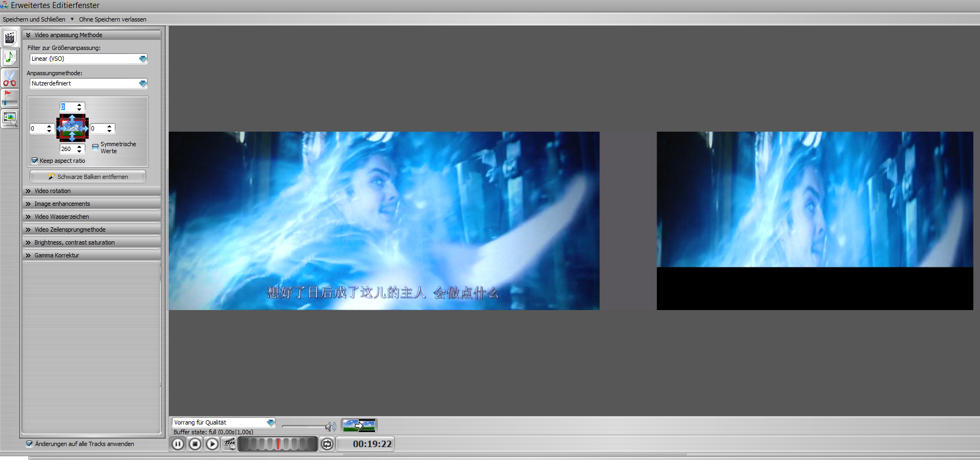Toggle Symmetrische Werte checkbox

point(96,147)
